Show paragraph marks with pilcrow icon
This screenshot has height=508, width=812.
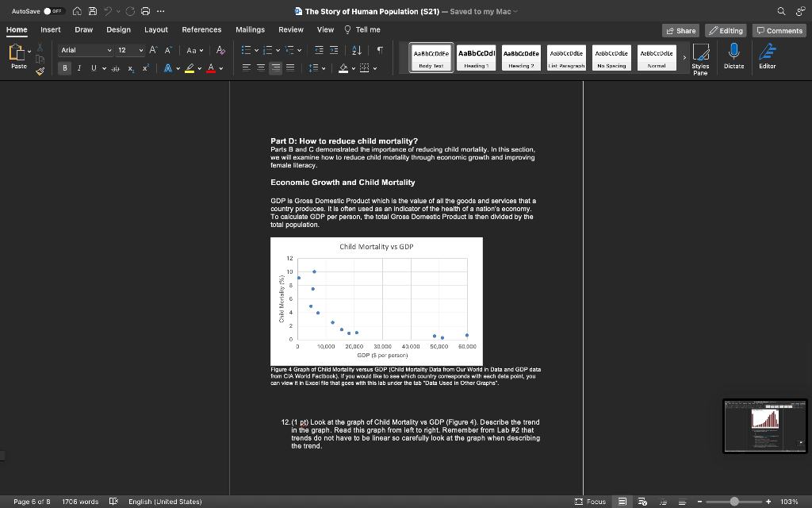380,50
